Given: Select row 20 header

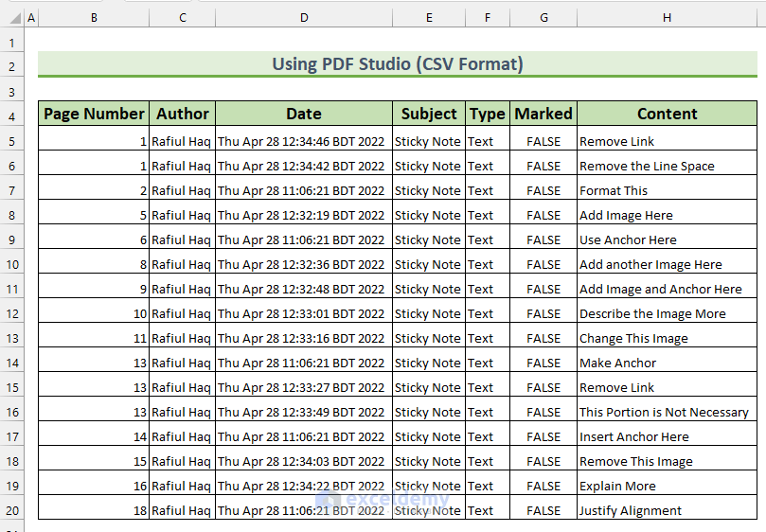Looking at the screenshot, I should click(x=11, y=510).
